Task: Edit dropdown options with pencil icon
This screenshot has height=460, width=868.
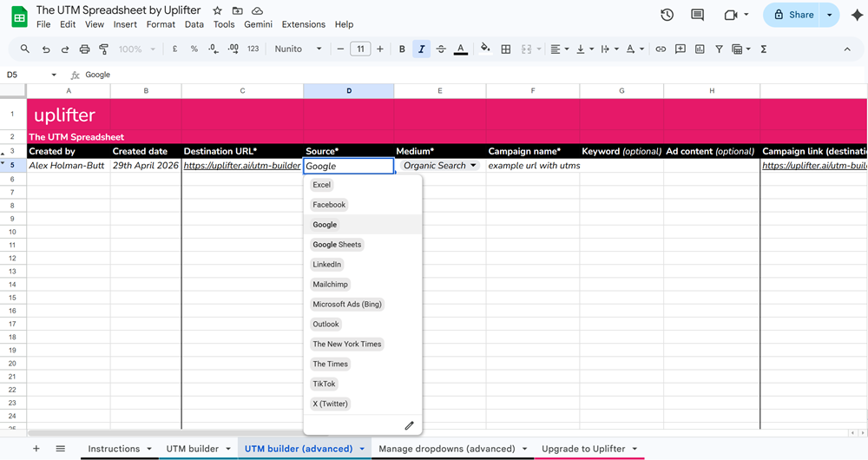Action: click(409, 425)
